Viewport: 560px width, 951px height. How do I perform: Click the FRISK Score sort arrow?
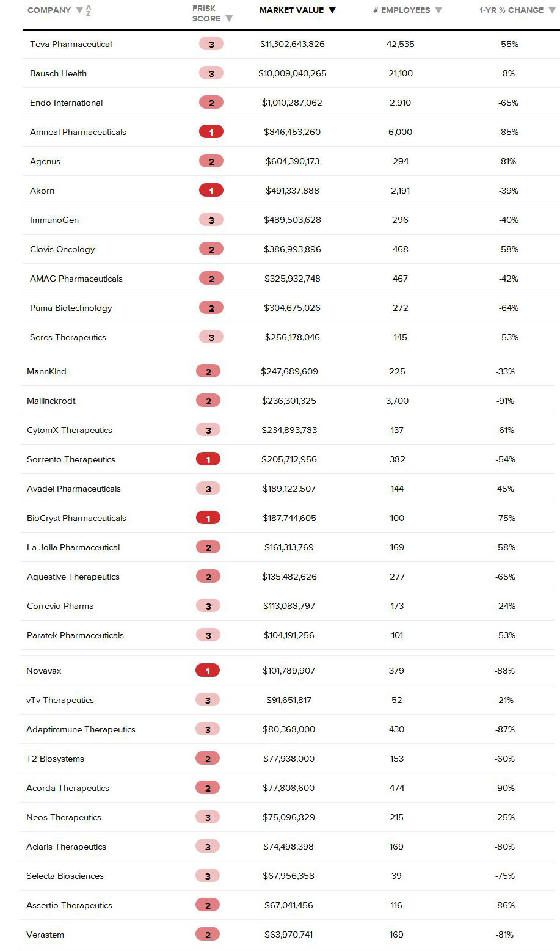coord(229,19)
